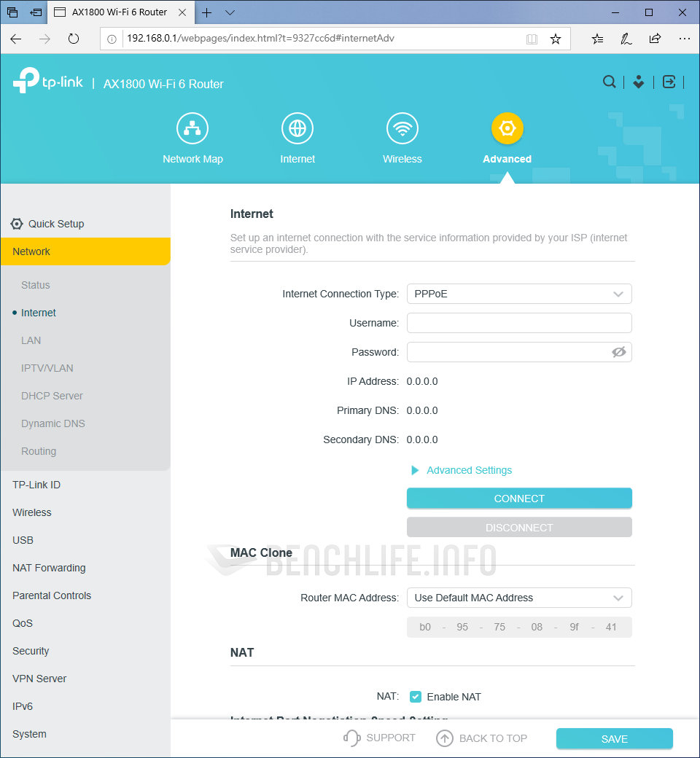Open Router MAC Address dropdown
Viewport: 700px width, 758px height.
click(x=519, y=598)
